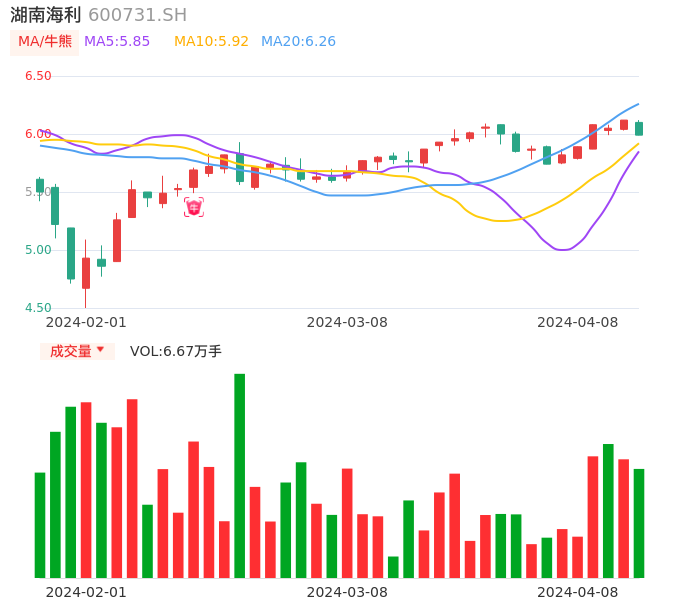The height and width of the screenshot is (606, 686).
Task: Click the stock name 湖南海利
Action: point(46,15)
